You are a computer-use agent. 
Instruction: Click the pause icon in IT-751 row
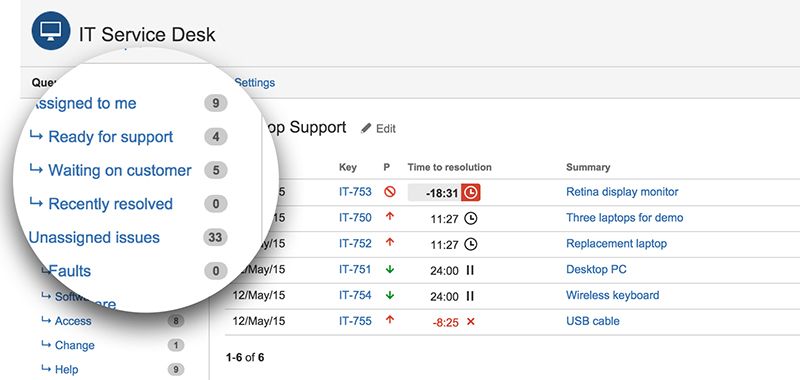tap(470, 270)
